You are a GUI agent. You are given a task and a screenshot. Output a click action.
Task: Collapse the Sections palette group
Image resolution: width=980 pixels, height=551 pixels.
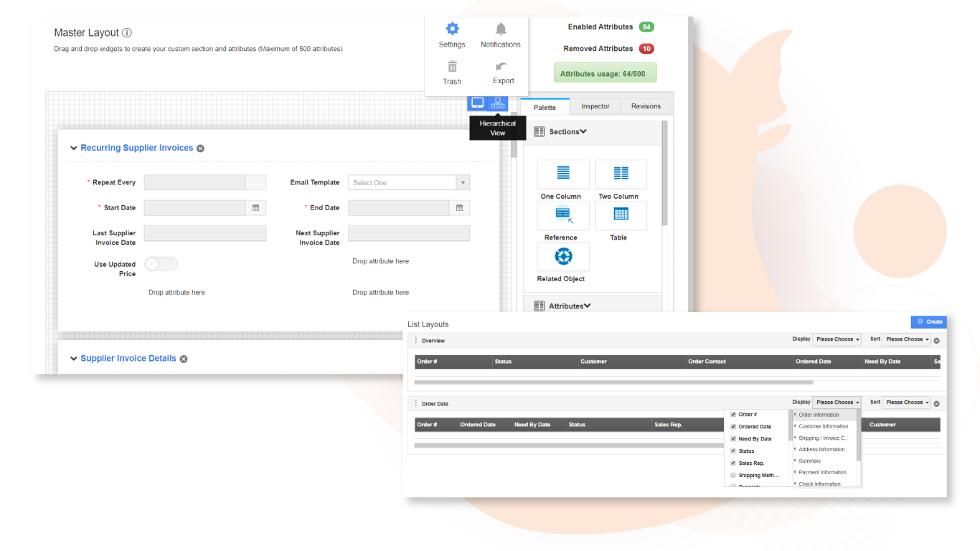(x=583, y=132)
